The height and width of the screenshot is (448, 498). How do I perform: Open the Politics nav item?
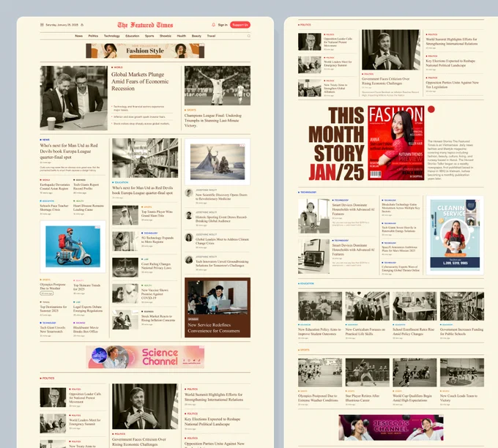pos(93,36)
